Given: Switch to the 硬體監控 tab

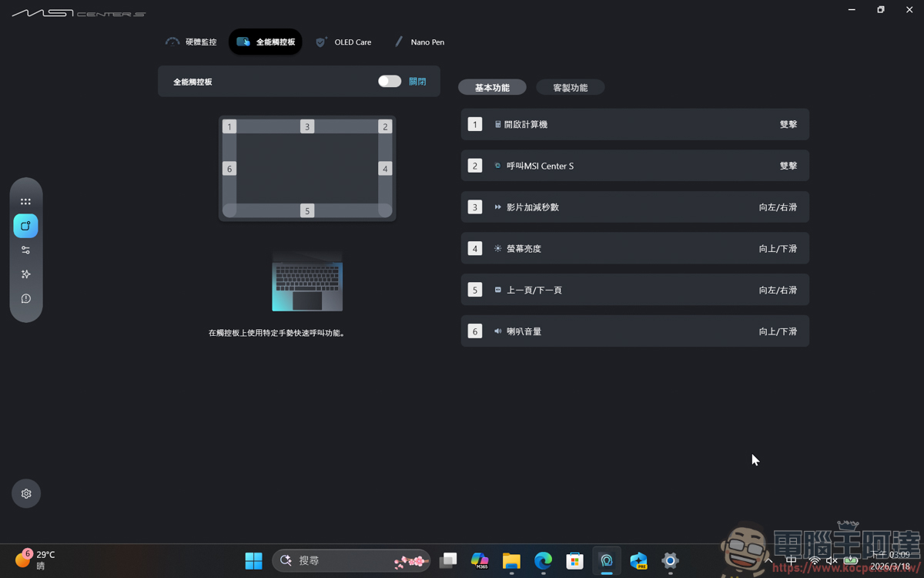Looking at the screenshot, I should [191, 42].
